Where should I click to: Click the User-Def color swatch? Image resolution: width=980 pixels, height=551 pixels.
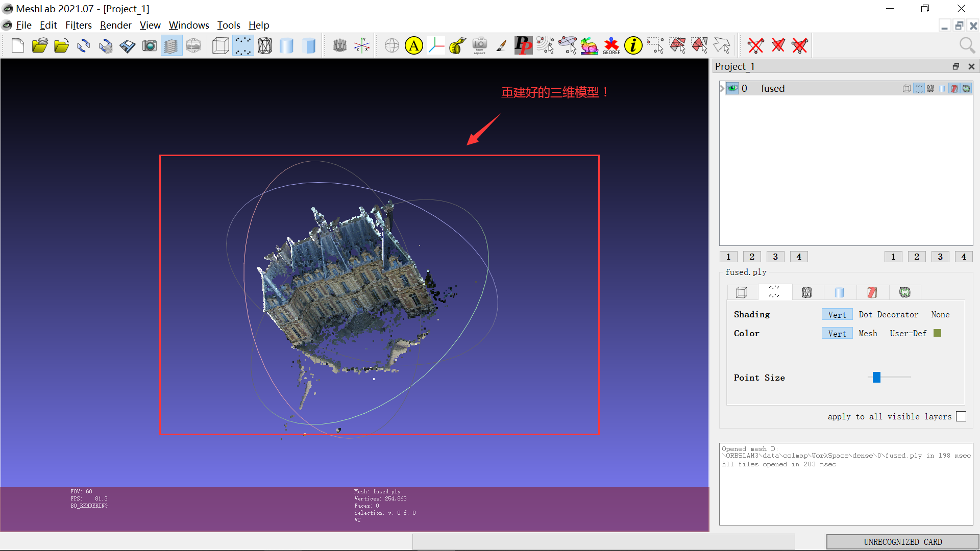pyautogui.click(x=937, y=333)
